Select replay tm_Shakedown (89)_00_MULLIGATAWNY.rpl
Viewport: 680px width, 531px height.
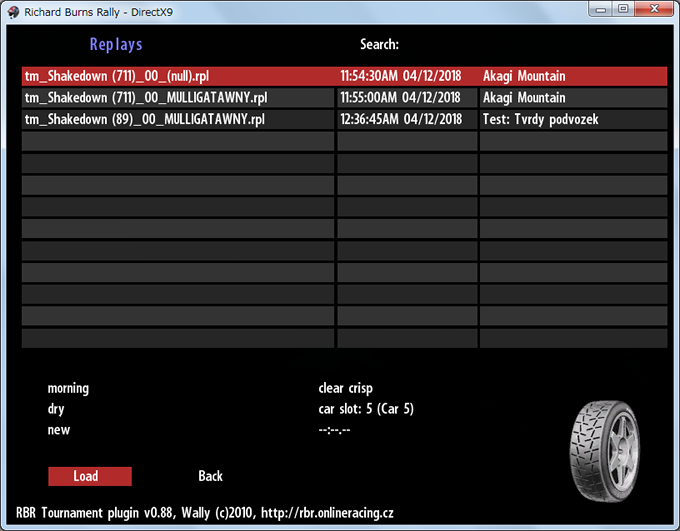pos(178,119)
